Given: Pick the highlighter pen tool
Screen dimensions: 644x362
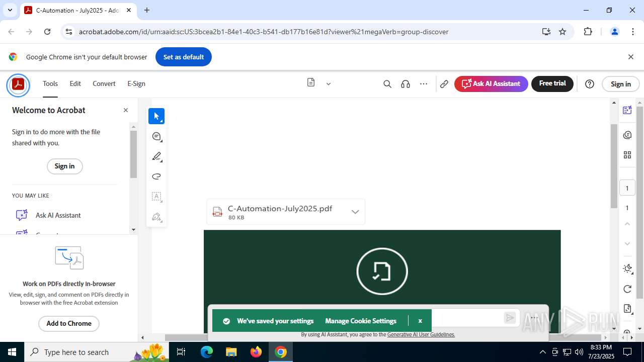Looking at the screenshot, I should coord(156,156).
